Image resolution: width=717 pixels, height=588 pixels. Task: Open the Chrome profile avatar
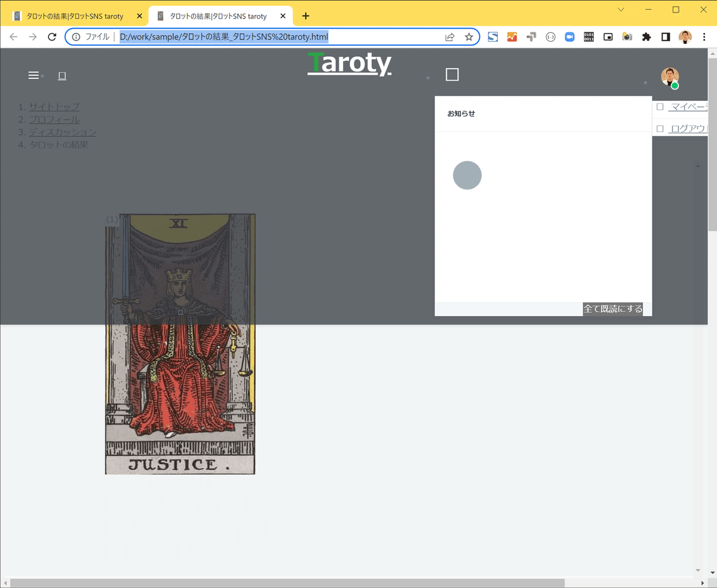[x=685, y=37]
